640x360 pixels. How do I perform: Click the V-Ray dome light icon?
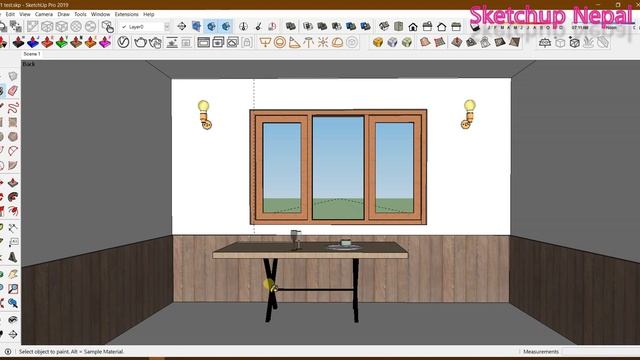(337, 42)
